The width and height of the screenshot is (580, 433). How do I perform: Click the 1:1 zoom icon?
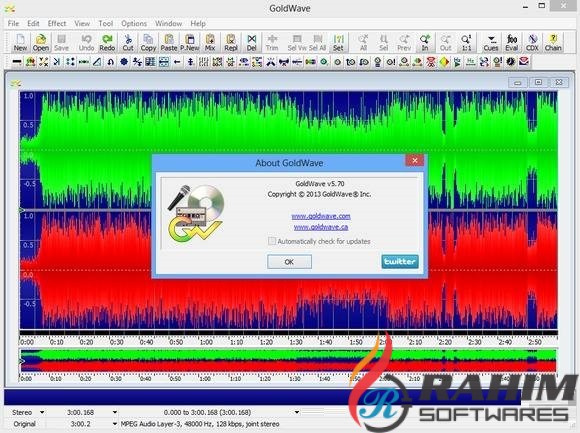click(466, 43)
